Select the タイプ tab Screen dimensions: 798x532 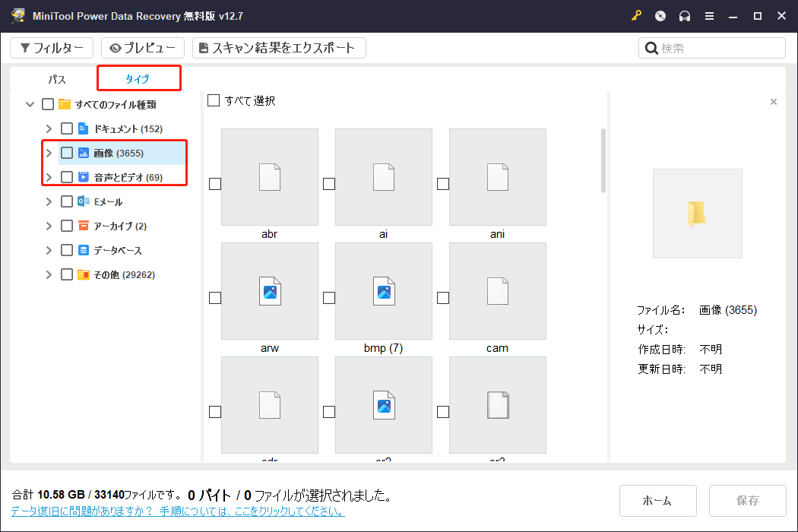tap(138, 78)
